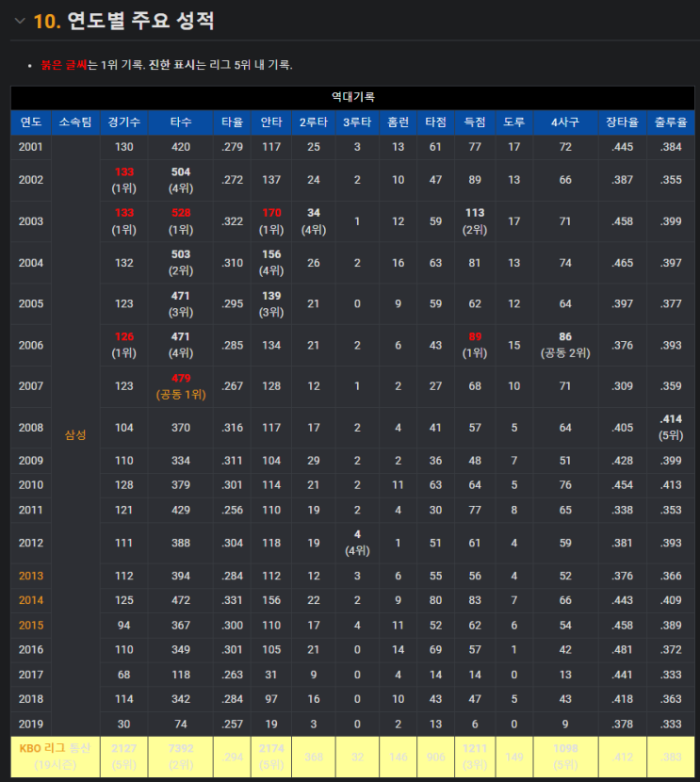
Task: Click the 소속팀 column header
Action: coord(75,122)
